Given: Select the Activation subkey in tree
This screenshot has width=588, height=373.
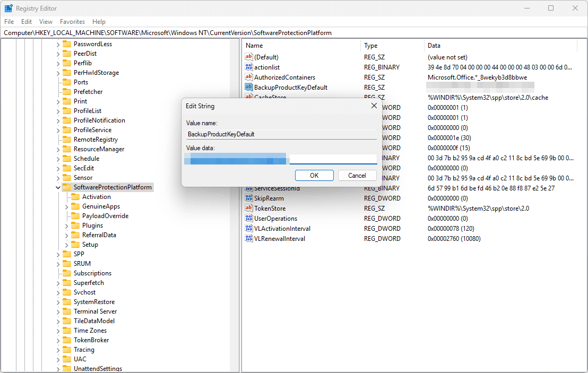Looking at the screenshot, I should pos(96,197).
